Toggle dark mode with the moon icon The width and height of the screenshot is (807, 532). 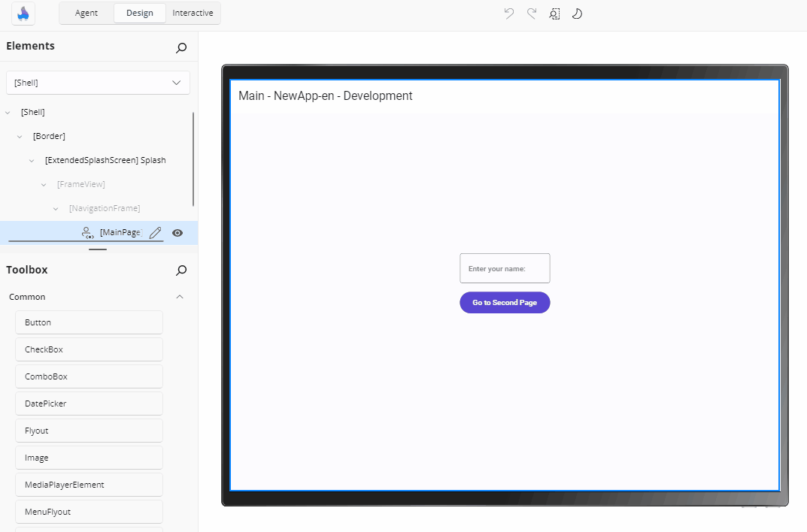(577, 14)
